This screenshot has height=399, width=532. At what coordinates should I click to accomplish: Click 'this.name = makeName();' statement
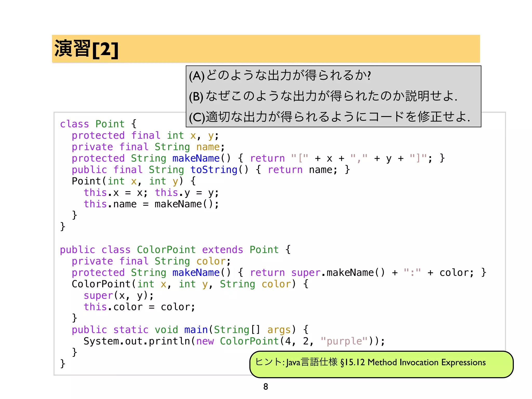click(151, 204)
